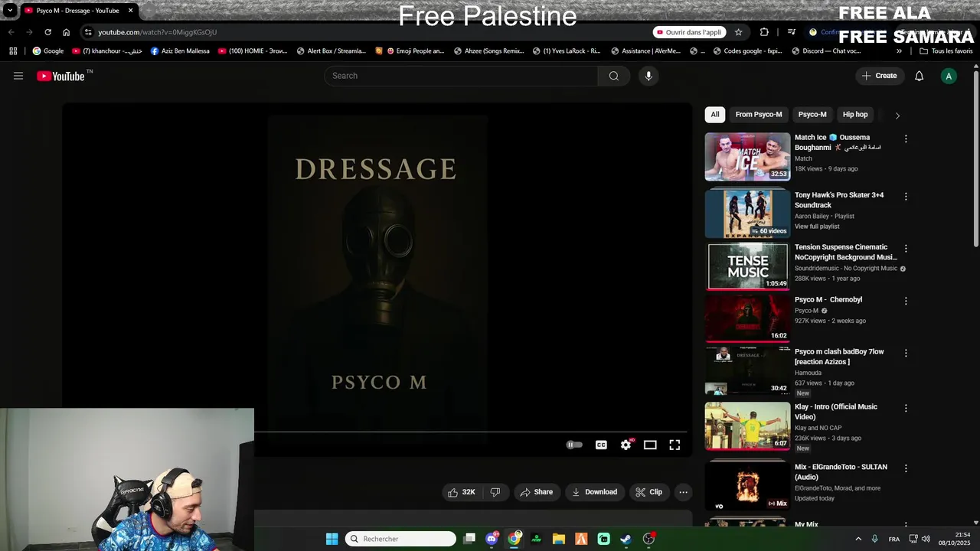
Task: Open Chrome media controls icon
Action: [x=792, y=32]
